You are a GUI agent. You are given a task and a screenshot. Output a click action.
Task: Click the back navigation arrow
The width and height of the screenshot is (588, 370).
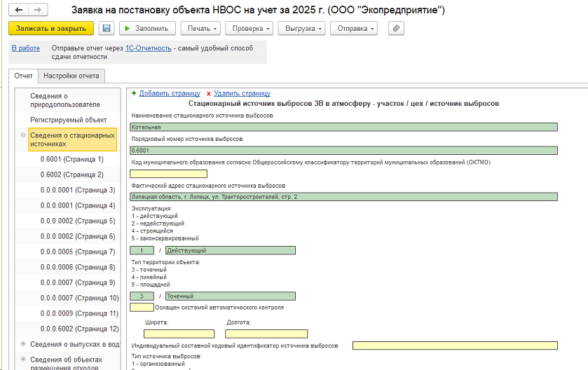tap(18, 11)
